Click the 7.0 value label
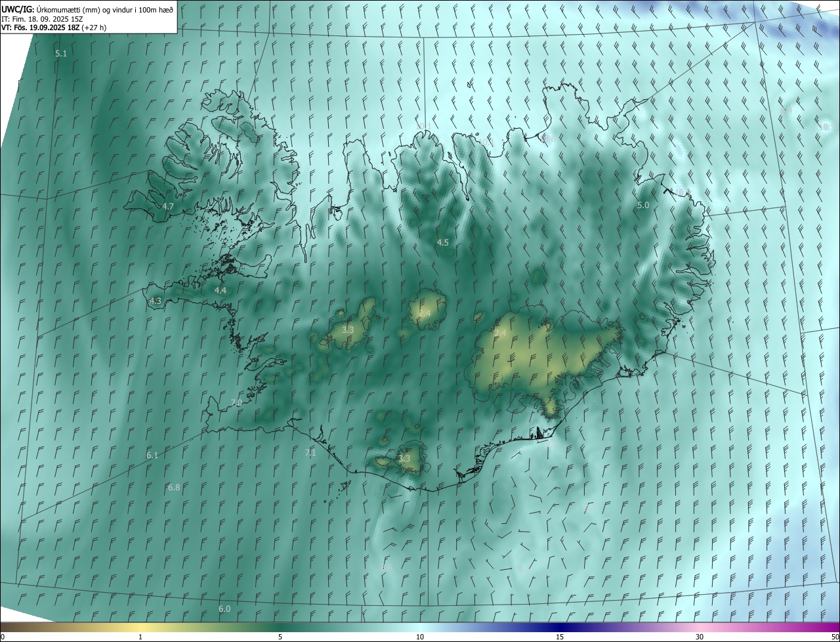The height and width of the screenshot is (642, 840). (236, 402)
